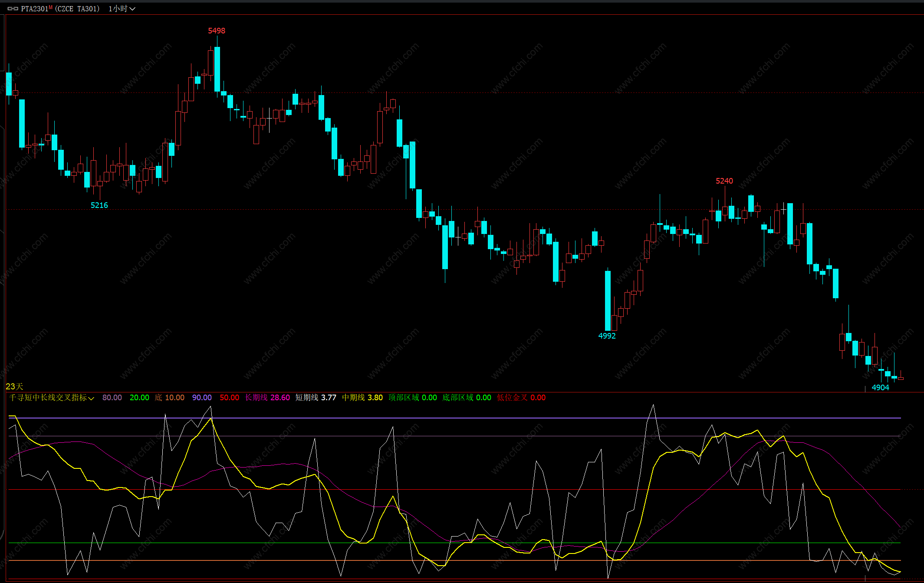Click the chevron next to the indicator name
The image size is (924, 583).
point(91,398)
